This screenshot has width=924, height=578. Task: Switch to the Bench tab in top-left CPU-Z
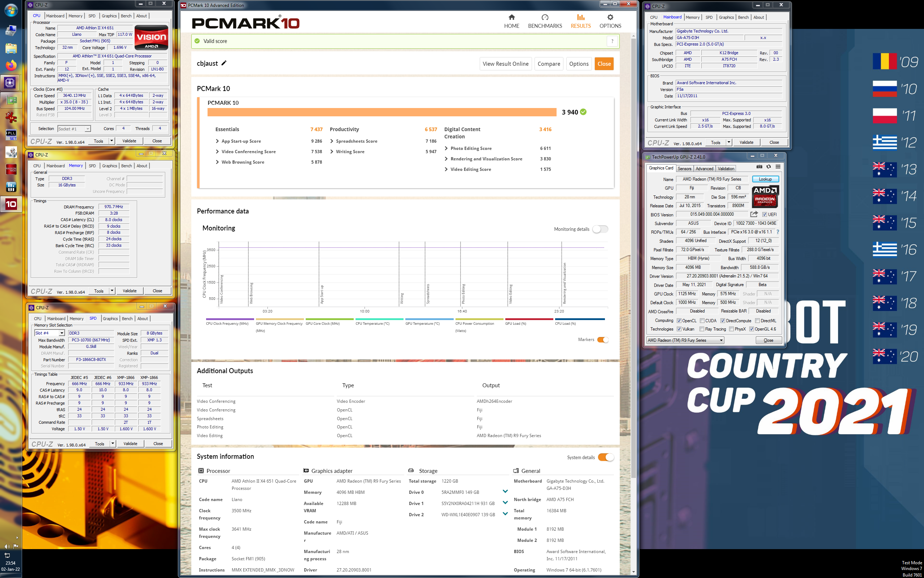click(x=126, y=16)
